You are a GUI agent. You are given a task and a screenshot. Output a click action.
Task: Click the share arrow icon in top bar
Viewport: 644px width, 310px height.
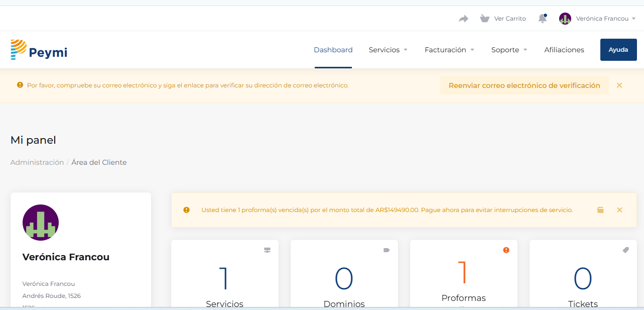point(463,19)
